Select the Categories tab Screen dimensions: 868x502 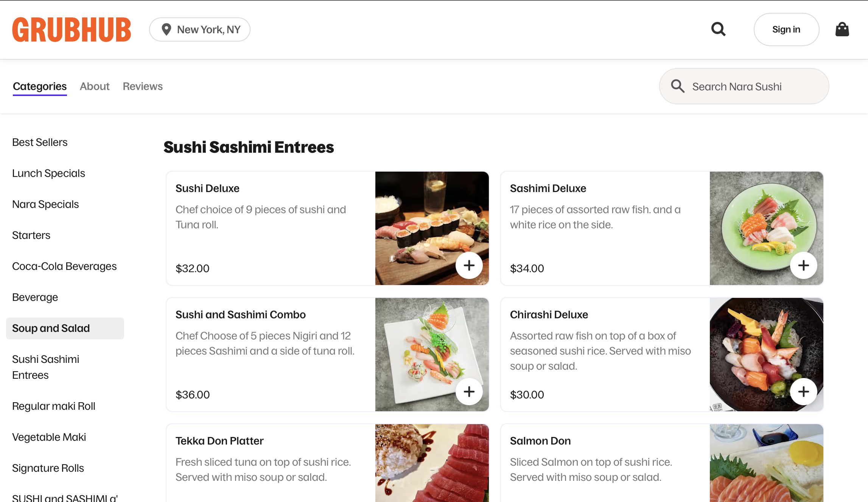(39, 86)
